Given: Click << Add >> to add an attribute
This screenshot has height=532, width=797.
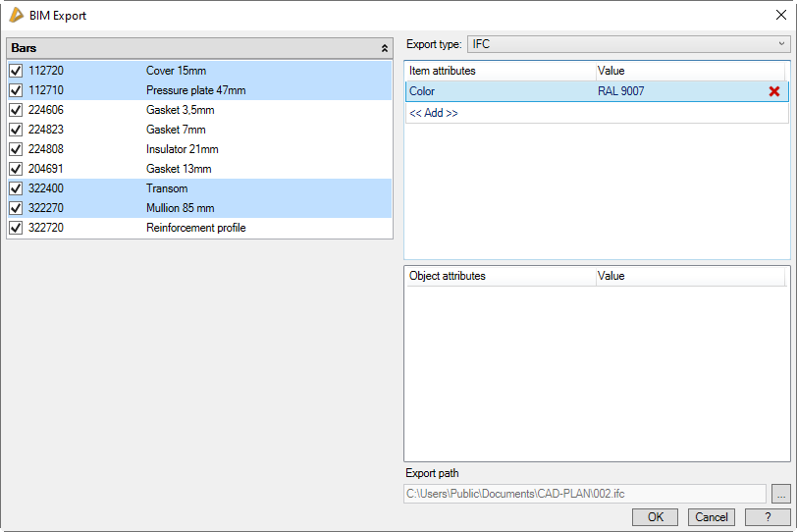Looking at the screenshot, I should tap(434, 113).
